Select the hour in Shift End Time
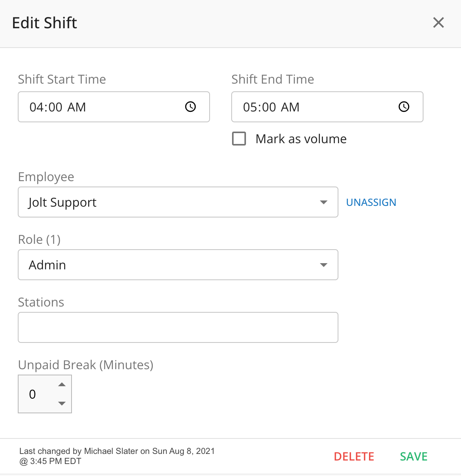This screenshot has height=476, width=461. click(x=250, y=107)
